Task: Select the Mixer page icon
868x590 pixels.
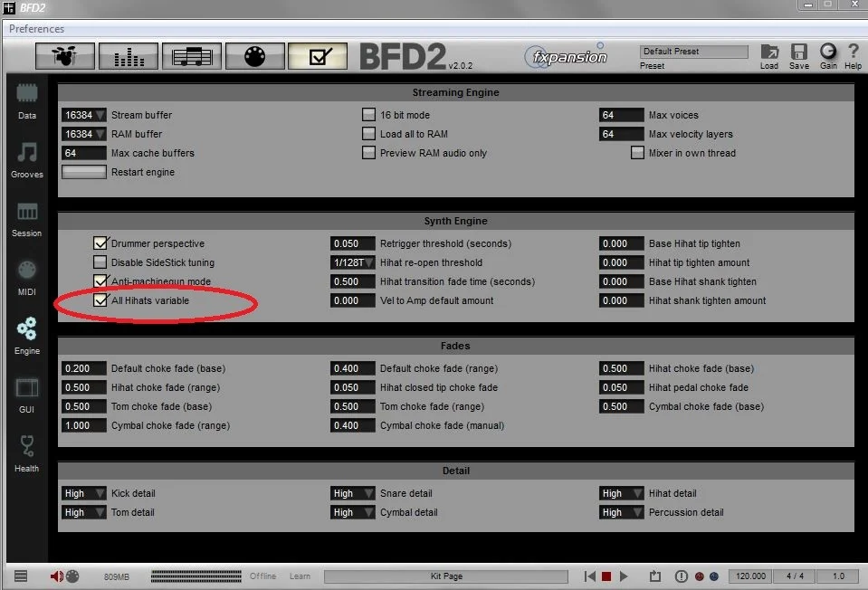Action: click(128, 55)
